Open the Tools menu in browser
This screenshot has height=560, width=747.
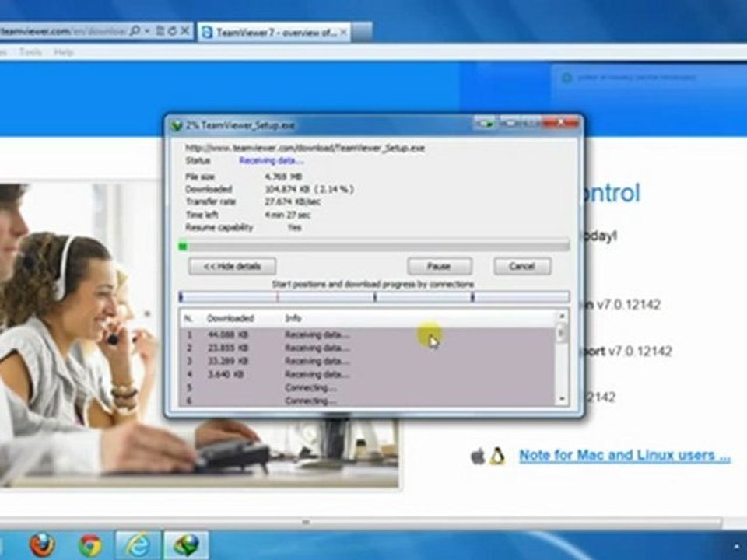30,52
